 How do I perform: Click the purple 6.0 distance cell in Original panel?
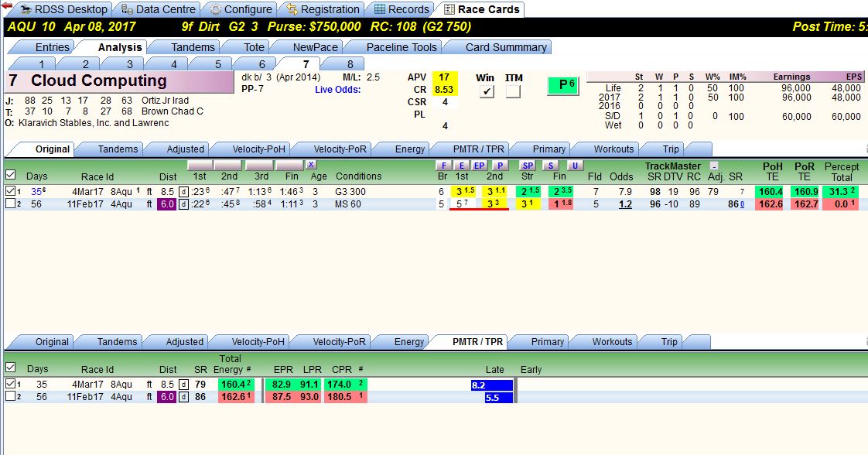pos(166,204)
